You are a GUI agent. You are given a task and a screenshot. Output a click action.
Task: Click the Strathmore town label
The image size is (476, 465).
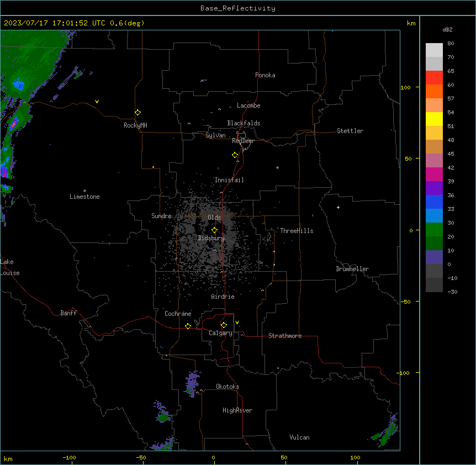(x=285, y=336)
